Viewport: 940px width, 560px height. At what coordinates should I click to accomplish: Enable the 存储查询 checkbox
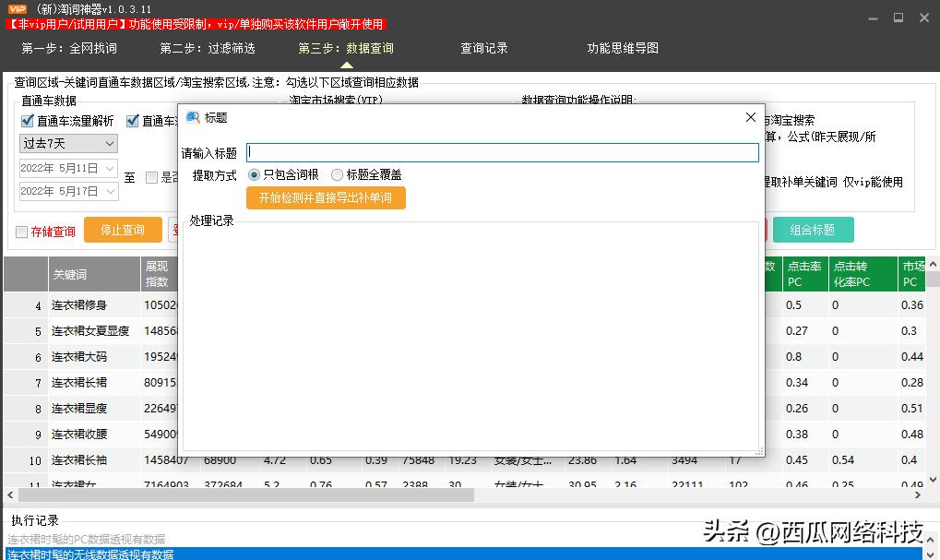[x=21, y=232]
